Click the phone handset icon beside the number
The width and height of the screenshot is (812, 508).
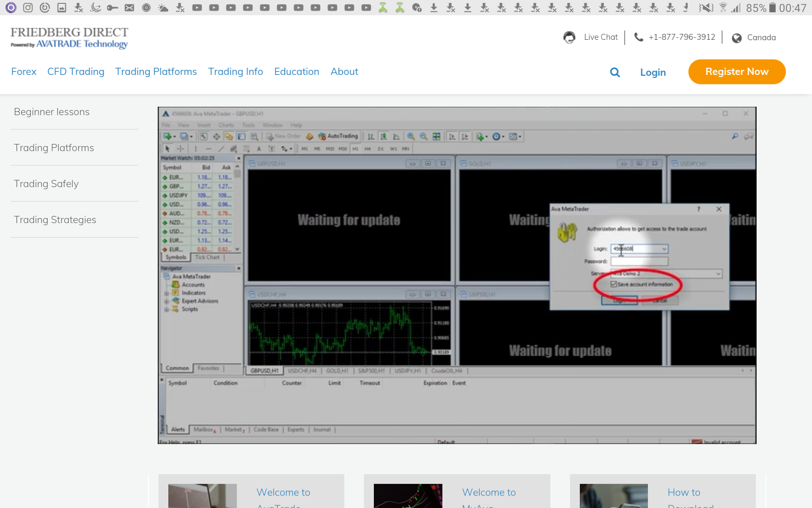point(639,37)
